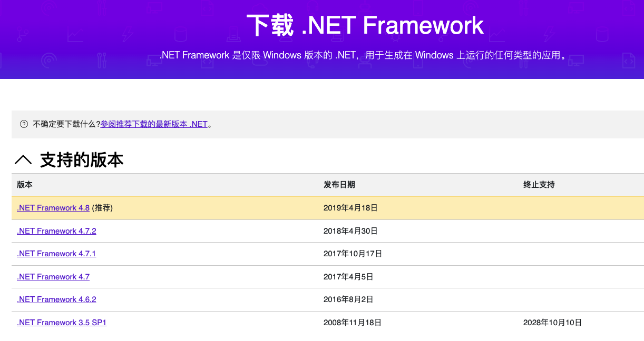Open the .NET Framework 4.7.2 link
Viewport: 644px width, 341px height.
(56, 231)
